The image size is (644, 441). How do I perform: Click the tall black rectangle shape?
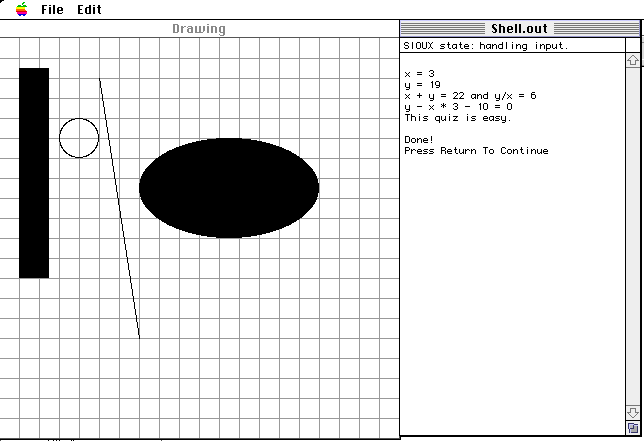[34, 172]
